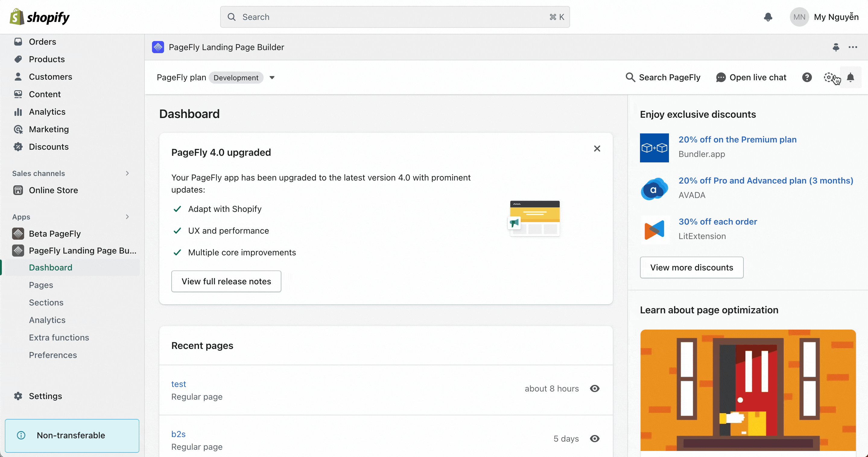
Task: Open the page optimization article thumbnail
Action: [748, 390]
